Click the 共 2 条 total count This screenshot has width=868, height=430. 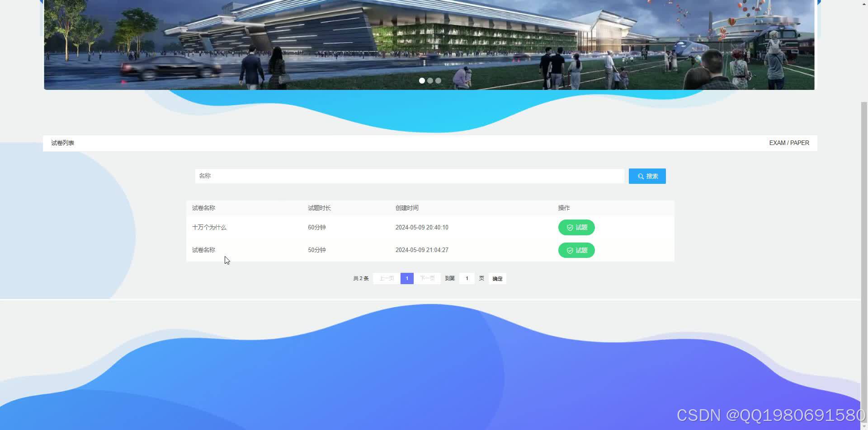tap(361, 278)
